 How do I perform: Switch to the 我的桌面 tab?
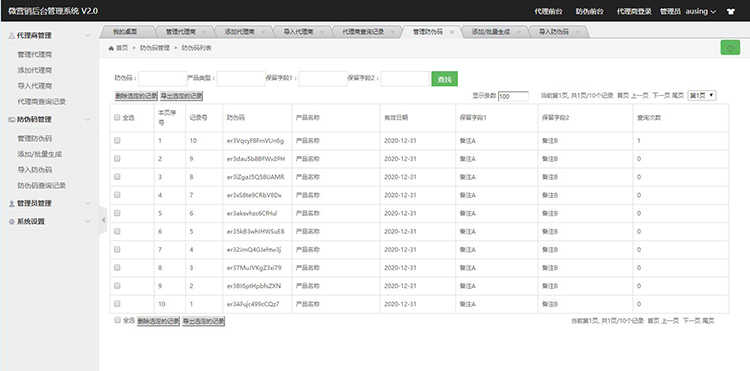125,32
